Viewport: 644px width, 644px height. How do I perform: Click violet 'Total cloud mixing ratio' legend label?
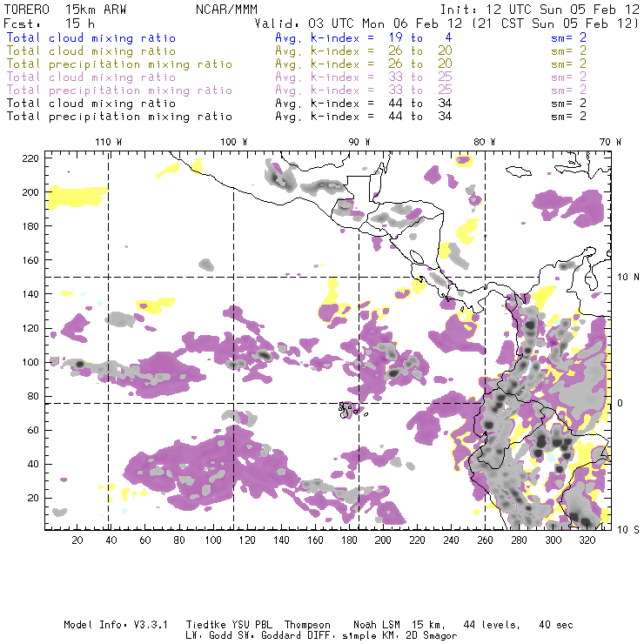(91, 77)
